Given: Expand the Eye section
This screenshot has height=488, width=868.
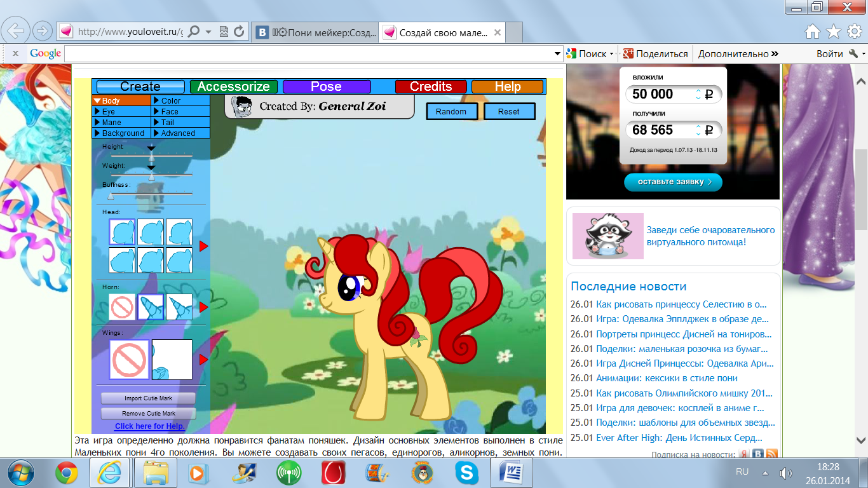Looking at the screenshot, I should (x=121, y=111).
